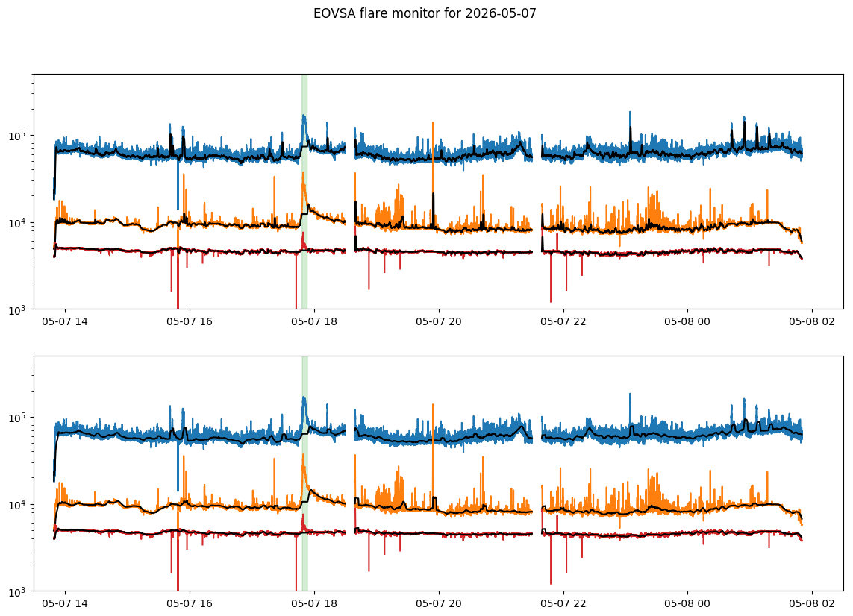
Task: Select the 05-08 02 tick label in bottom plot
Action: click(x=812, y=603)
